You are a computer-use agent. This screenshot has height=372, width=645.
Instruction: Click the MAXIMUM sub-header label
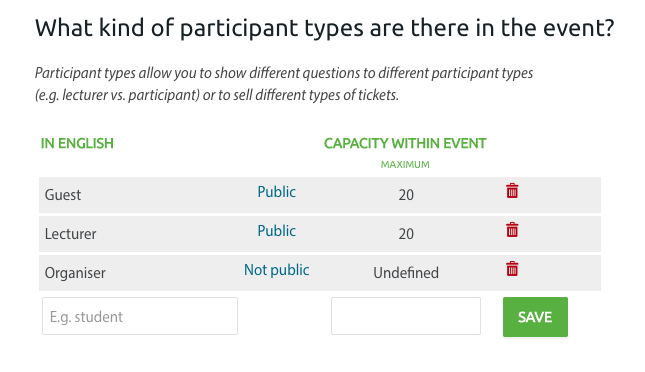(x=405, y=165)
